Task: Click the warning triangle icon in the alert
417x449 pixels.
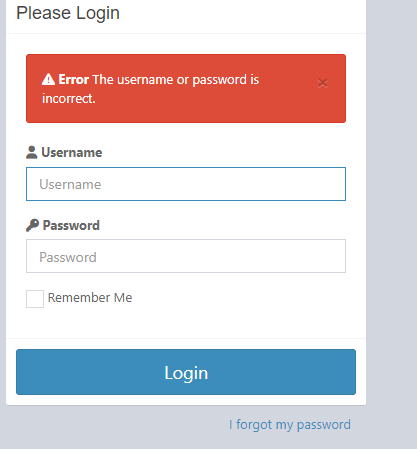Action: pos(48,79)
